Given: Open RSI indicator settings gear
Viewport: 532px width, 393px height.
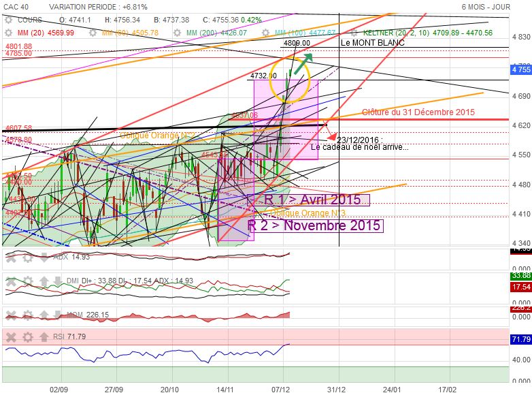Looking at the screenshot, I should tap(28, 336).
